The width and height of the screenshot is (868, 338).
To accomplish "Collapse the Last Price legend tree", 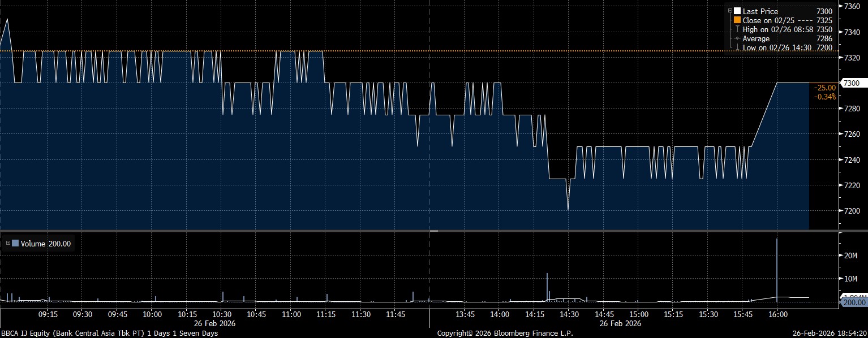I will [x=729, y=11].
